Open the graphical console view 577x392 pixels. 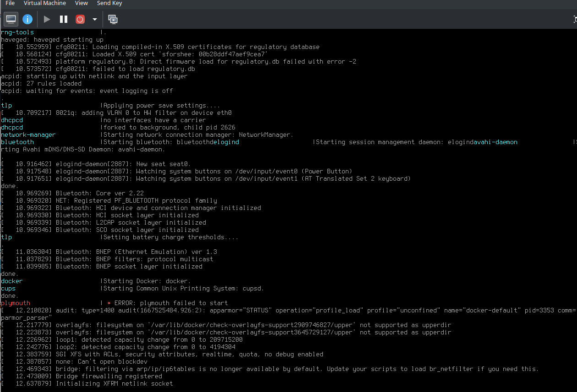click(10, 19)
